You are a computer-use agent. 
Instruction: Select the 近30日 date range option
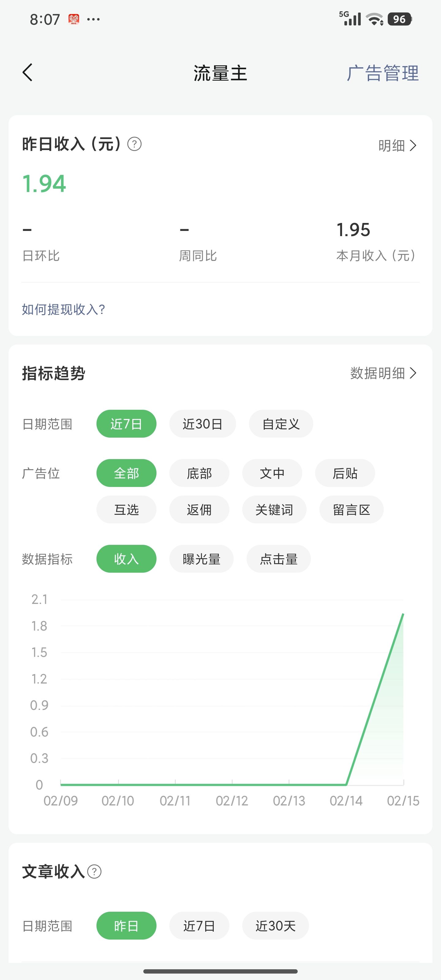[x=202, y=424]
